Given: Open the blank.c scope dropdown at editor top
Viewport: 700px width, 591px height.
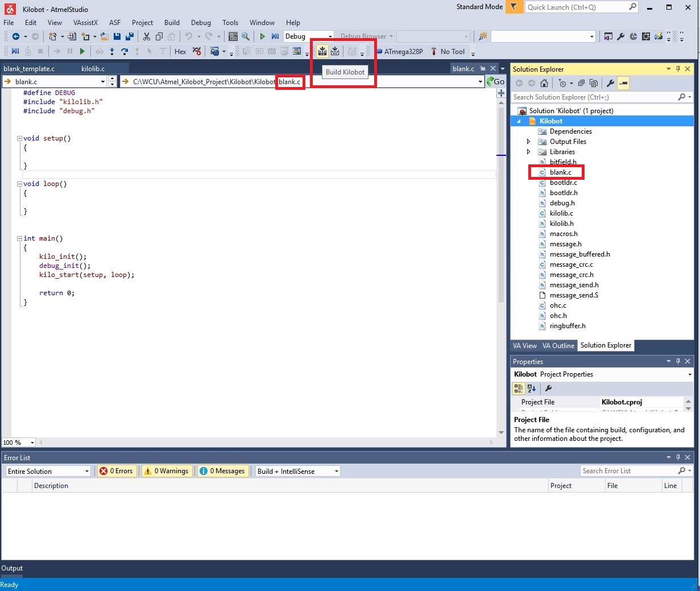Looking at the screenshot, I should (103, 81).
